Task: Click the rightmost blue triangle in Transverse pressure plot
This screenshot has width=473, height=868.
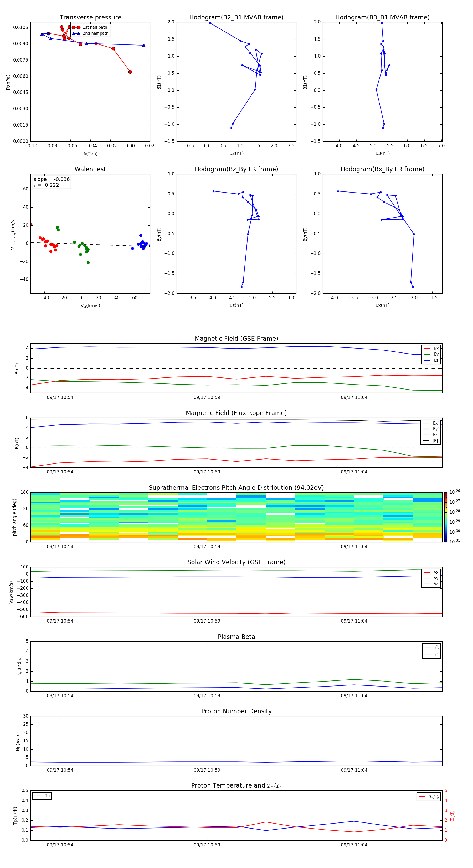Action: (x=144, y=46)
